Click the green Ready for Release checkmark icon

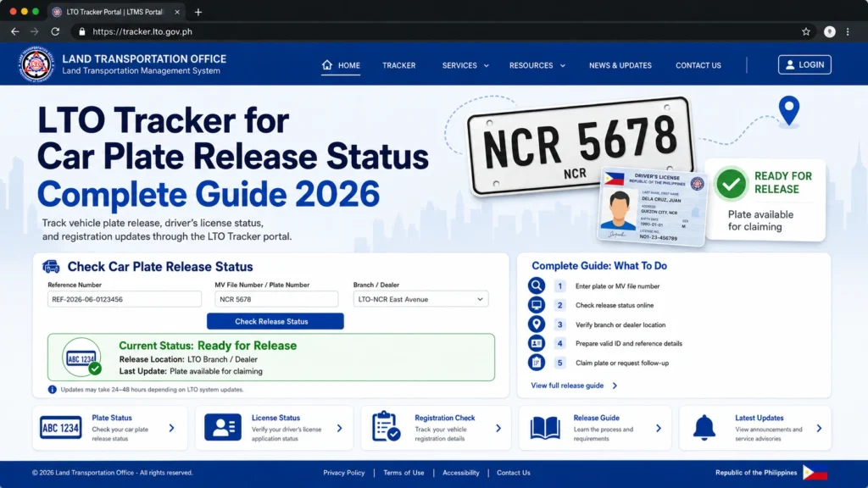pyautogui.click(x=731, y=184)
